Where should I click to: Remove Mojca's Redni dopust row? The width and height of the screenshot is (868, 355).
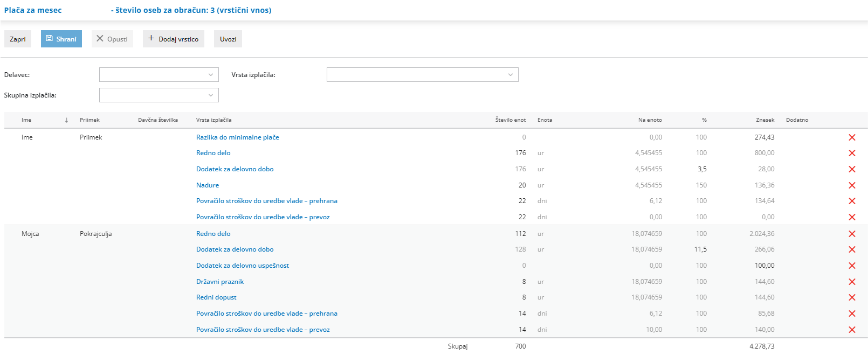pyautogui.click(x=852, y=297)
